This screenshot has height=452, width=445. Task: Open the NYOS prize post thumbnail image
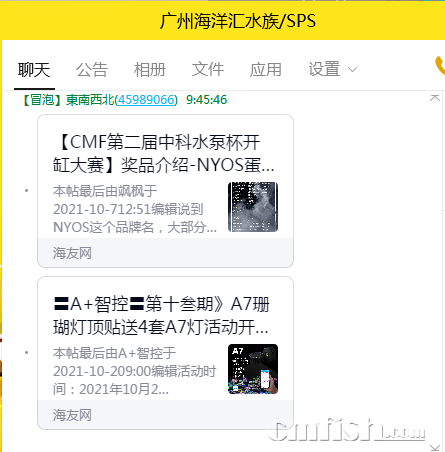click(253, 207)
